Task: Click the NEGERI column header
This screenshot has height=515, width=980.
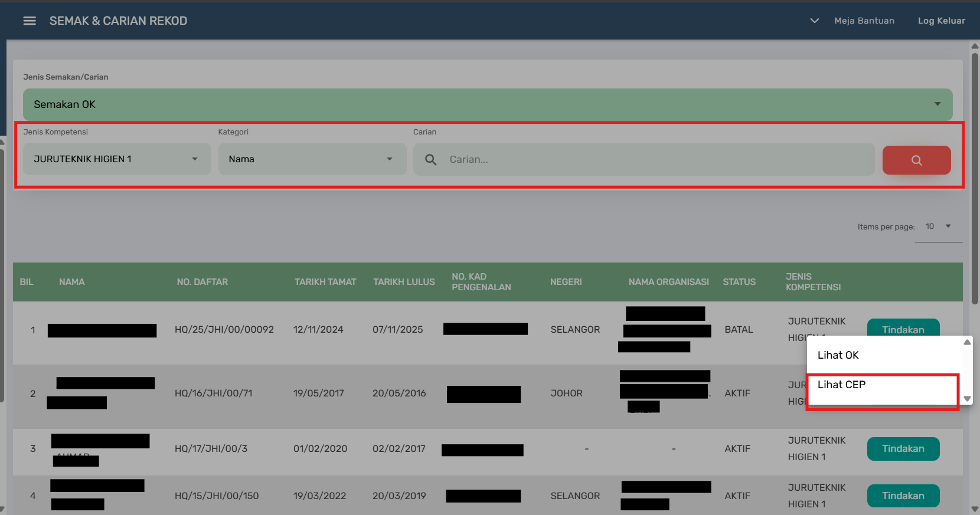Action: [x=566, y=282]
